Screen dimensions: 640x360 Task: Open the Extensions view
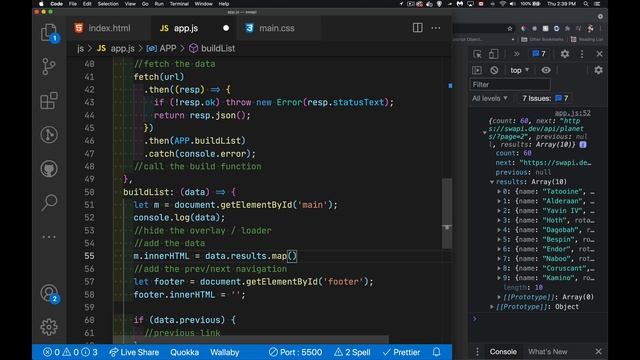[x=49, y=100]
